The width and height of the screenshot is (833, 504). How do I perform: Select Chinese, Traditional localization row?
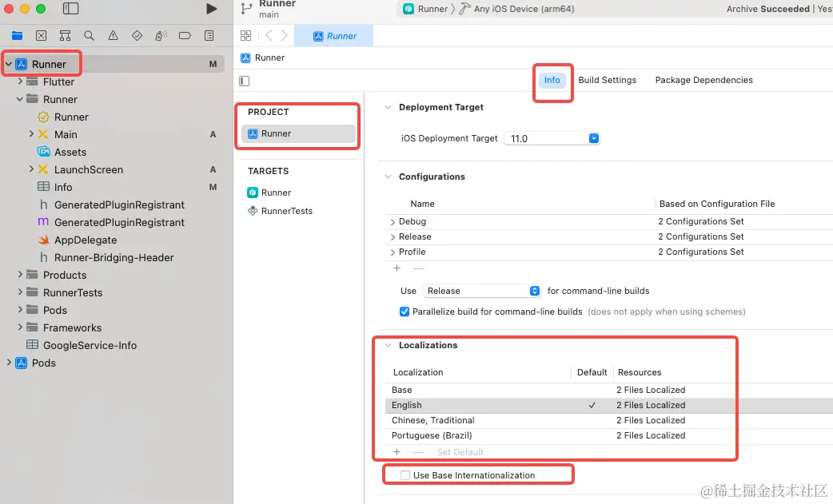coord(609,420)
